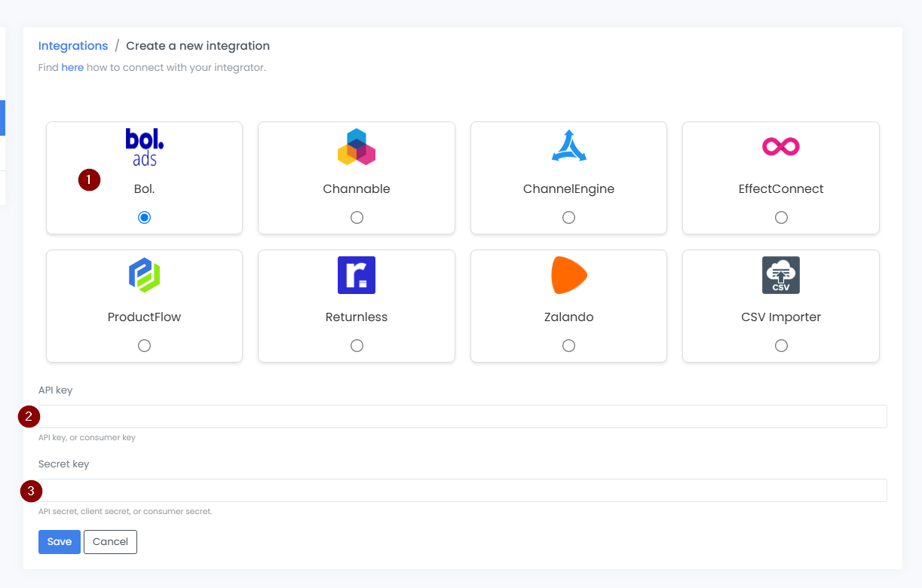Click the 'EffectConnect' card label
Screen dimensions: 922x588
(x=781, y=188)
